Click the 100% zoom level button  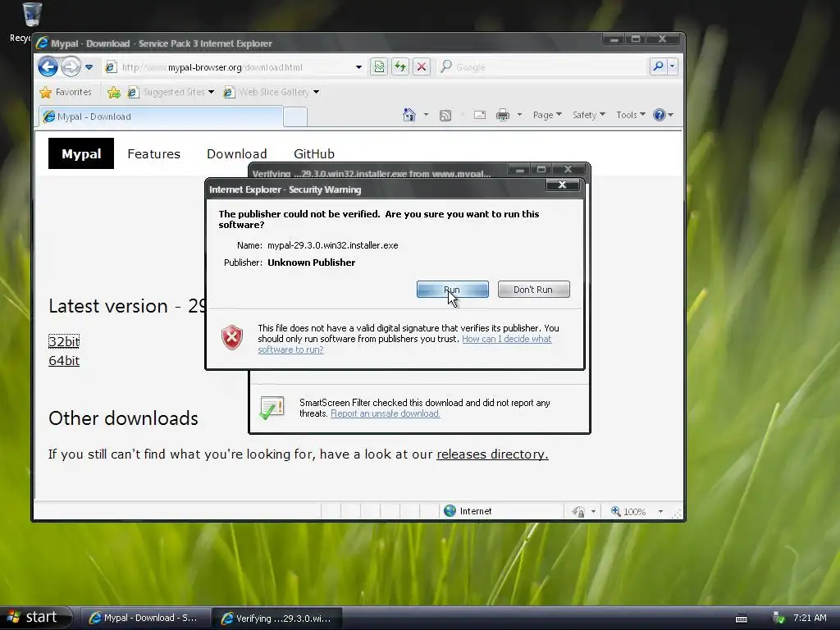click(x=628, y=512)
